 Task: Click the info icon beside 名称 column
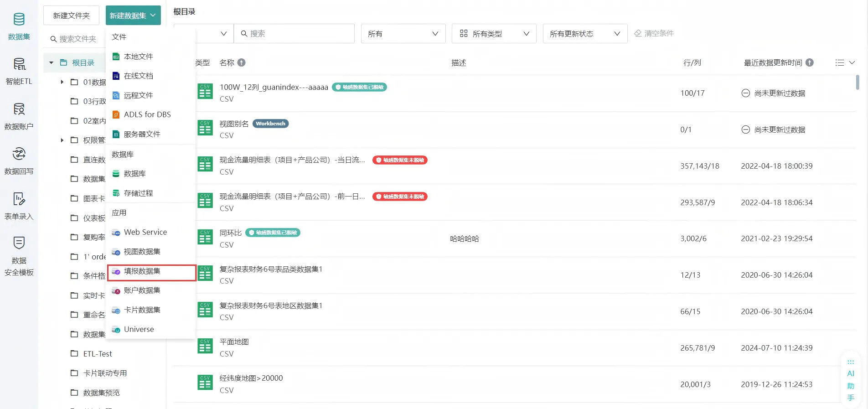pos(242,63)
